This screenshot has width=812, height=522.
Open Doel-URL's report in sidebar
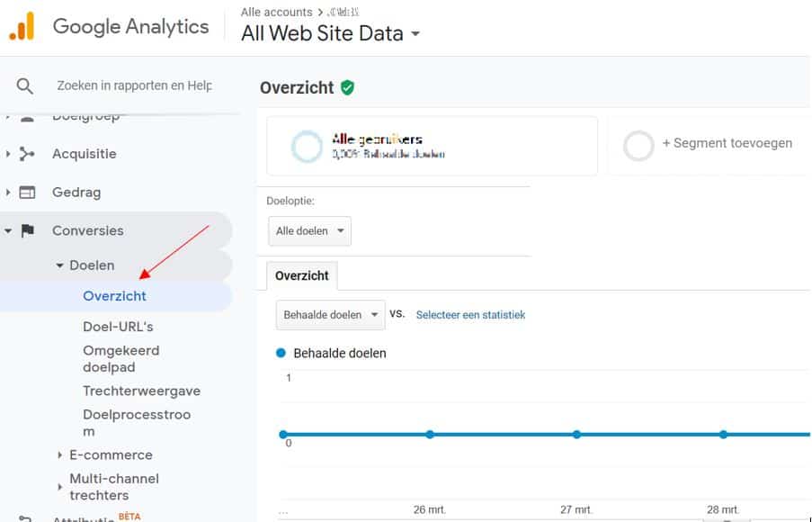pos(118,327)
